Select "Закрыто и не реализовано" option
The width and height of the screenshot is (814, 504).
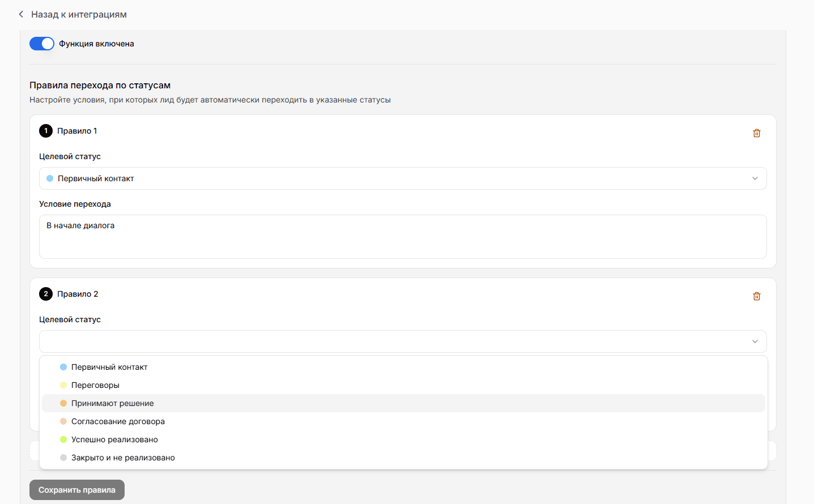point(123,458)
